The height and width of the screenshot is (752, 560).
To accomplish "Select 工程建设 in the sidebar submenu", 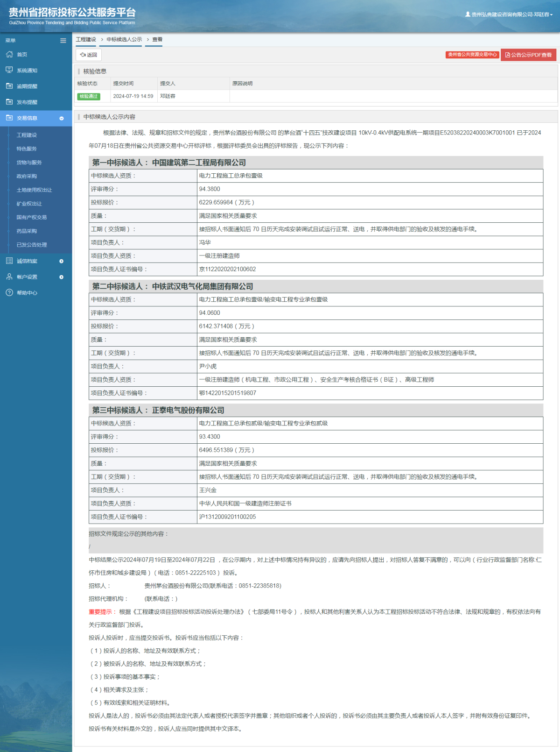I will (27, 135).
